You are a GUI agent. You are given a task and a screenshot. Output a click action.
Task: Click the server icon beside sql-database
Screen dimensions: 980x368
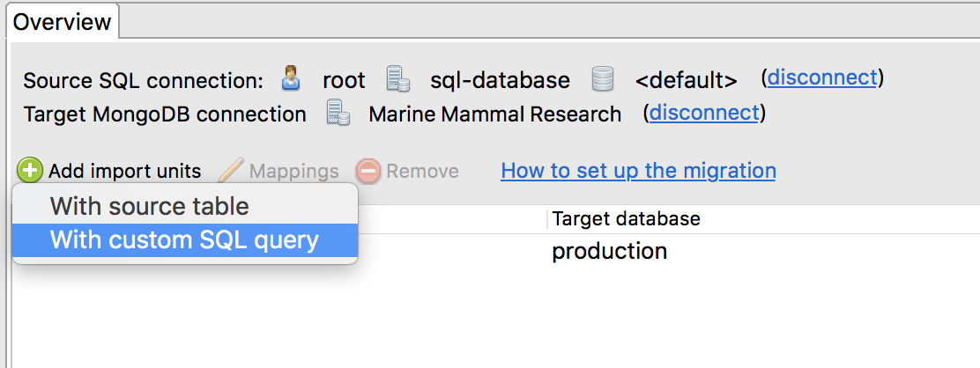coord(398,80)
